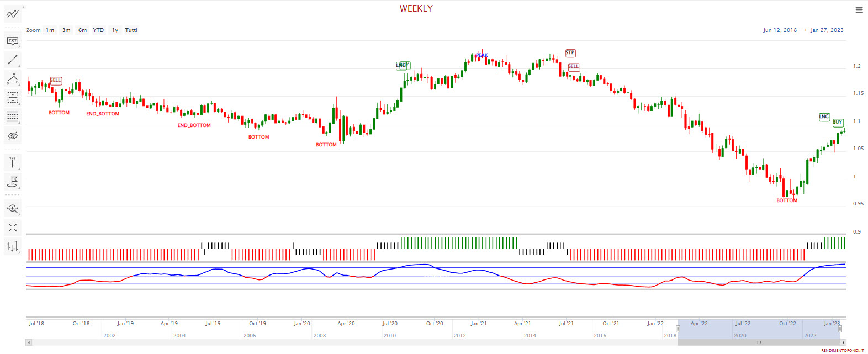Select the TXT label annotation tool

12,41
